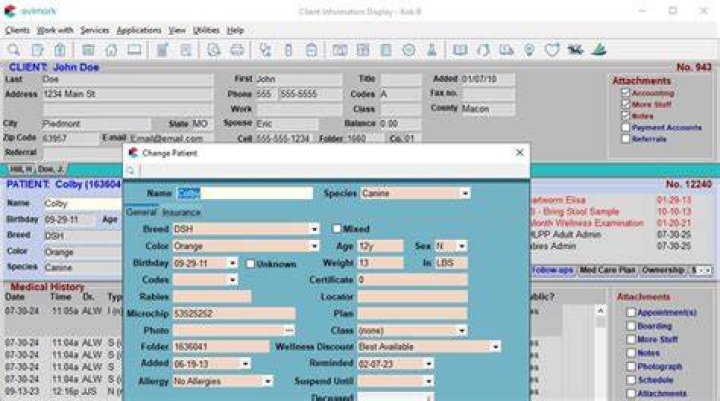This screenshot has height=401, width=720.
Task: Click the jar-shaped icon beside the medicine vial
Action: [311, 50]
